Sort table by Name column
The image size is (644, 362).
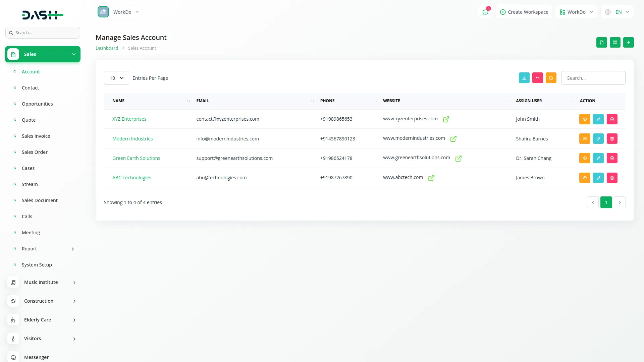[118, 101]
